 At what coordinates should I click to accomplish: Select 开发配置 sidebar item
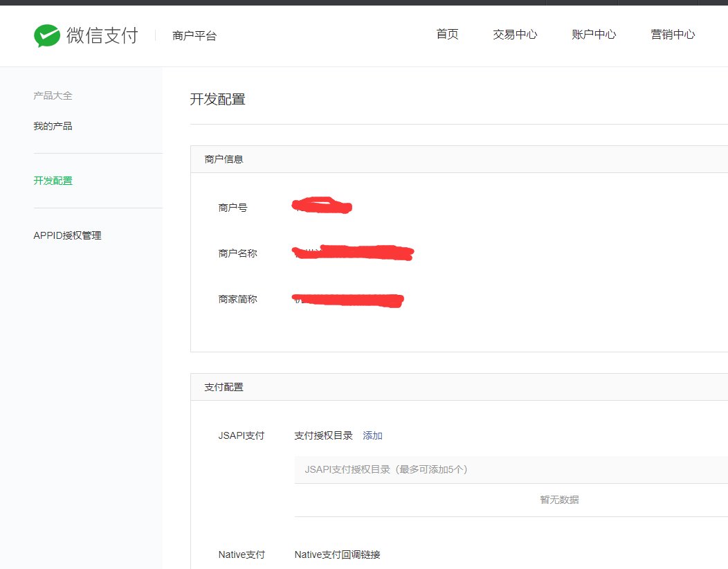coord(53,181)
